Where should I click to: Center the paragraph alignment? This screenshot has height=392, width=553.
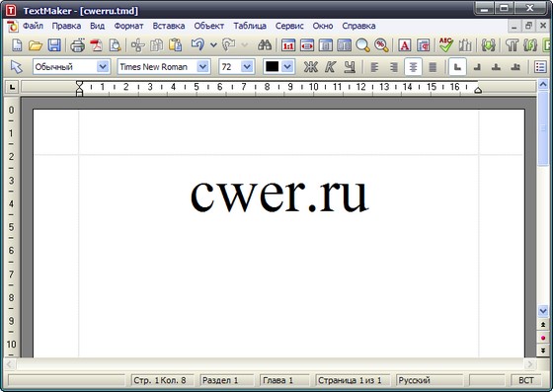[413, 66]
